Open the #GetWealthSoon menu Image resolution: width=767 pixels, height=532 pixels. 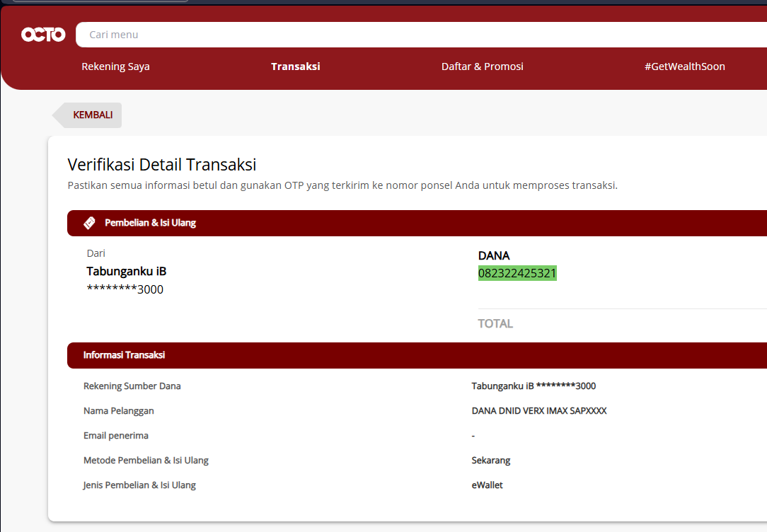(x=684, y=66)
